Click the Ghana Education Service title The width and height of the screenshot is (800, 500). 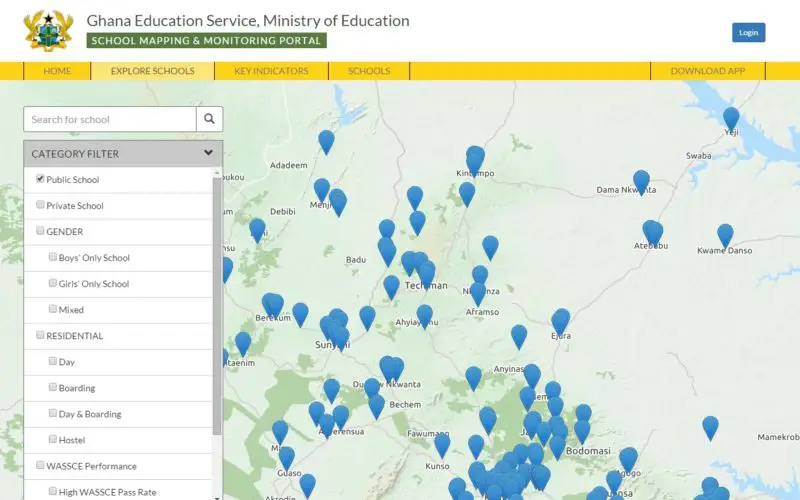click(x=248, y=20)
